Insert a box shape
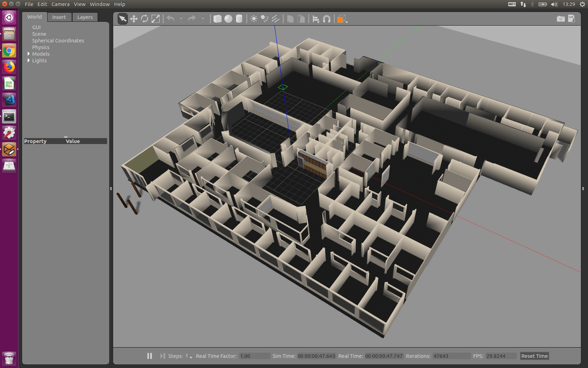This screenshot has height=368, width=588. (217, 19)
